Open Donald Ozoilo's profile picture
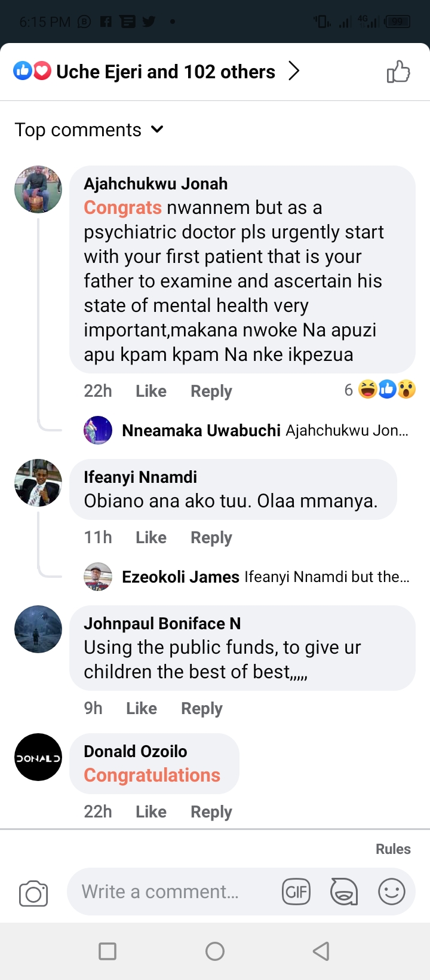 38,757
